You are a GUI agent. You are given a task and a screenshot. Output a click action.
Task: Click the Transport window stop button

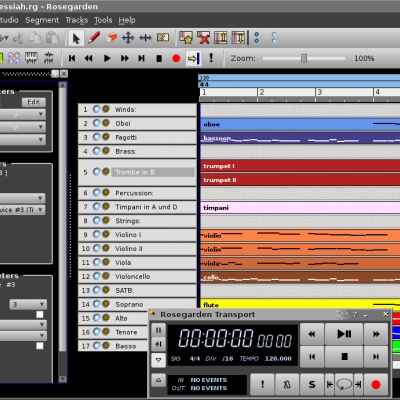point(344,357)
